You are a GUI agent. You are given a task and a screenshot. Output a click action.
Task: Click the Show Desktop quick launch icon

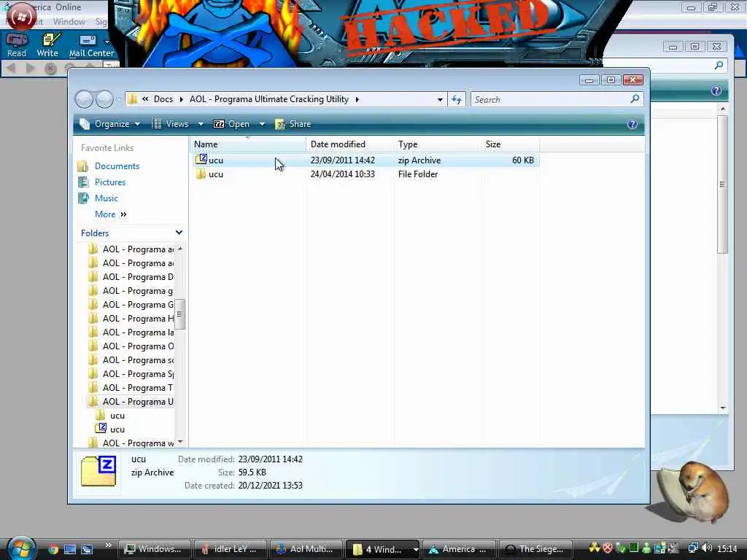[x=70, y=550]
